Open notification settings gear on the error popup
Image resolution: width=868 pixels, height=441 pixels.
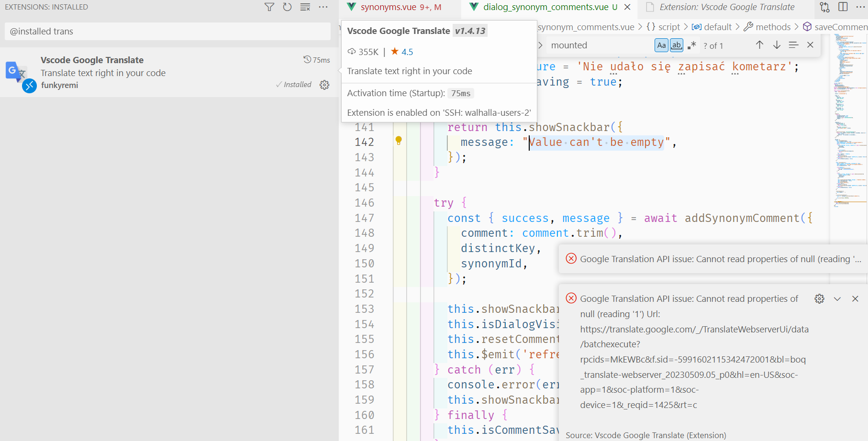point(820,298)
